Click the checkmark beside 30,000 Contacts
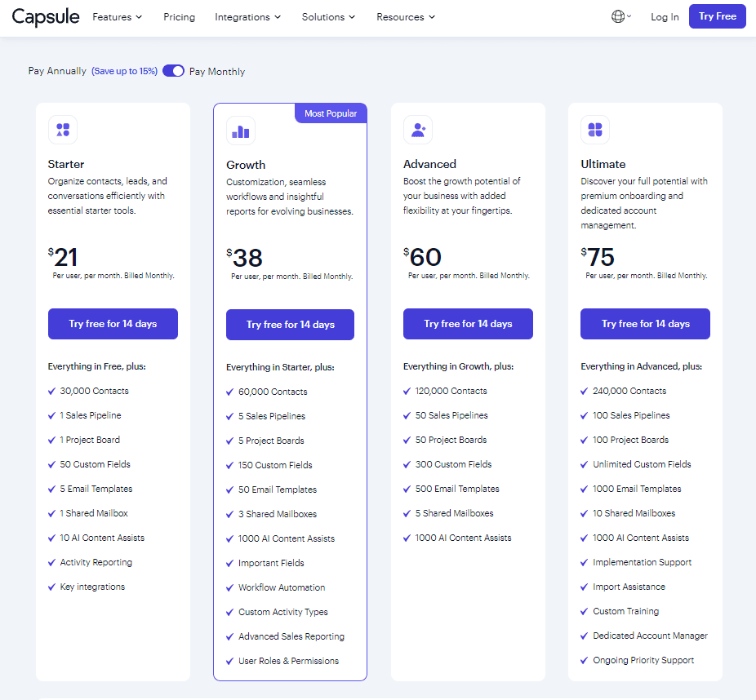The image size is (756, 700). coord(51,391)
